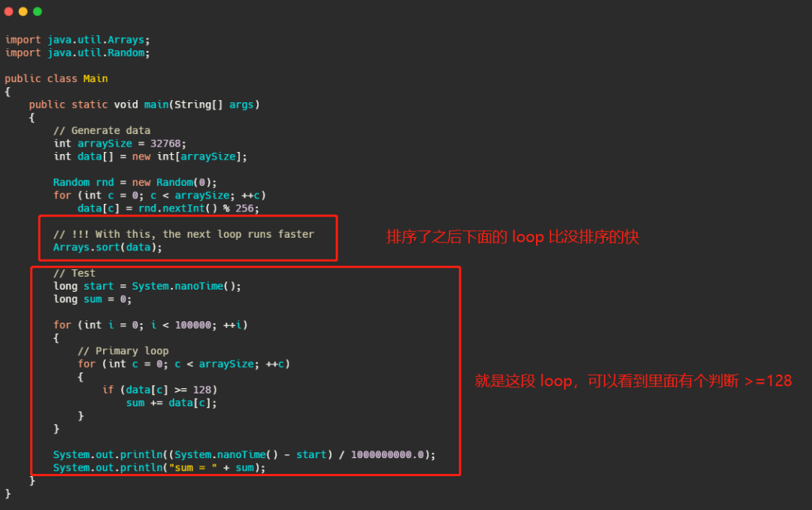
Task: Click the rnd.nextInt() % 256 expression
Action: [x=198, y=208]
